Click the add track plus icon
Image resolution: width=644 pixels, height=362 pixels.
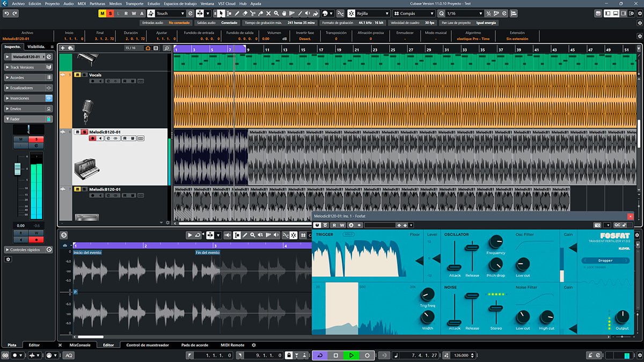click(x=63, y=48)
